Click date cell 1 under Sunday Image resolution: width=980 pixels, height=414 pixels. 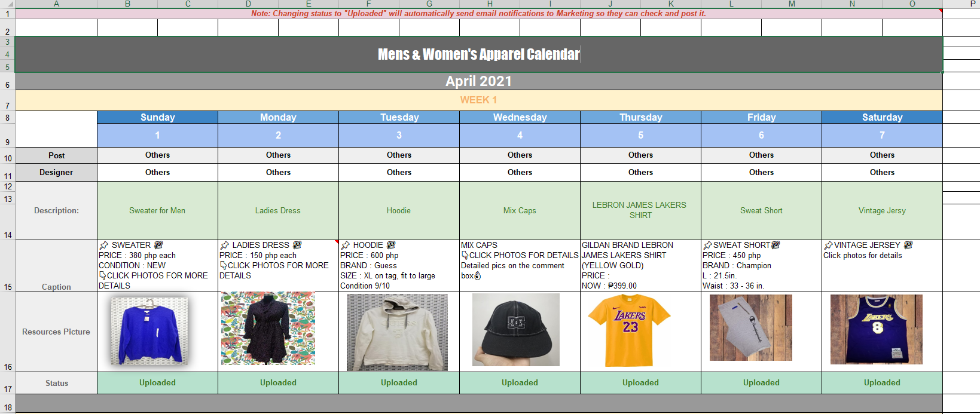(158, 136)
